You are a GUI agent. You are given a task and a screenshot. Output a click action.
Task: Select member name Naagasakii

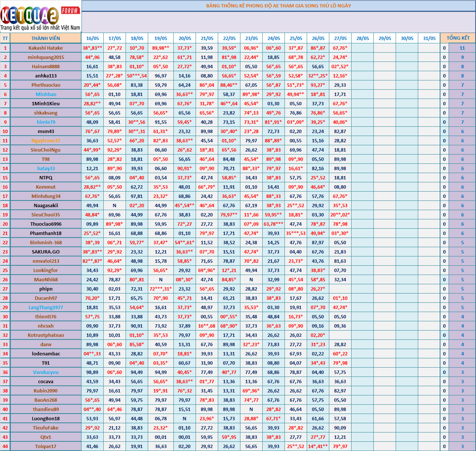pos(46,205)
